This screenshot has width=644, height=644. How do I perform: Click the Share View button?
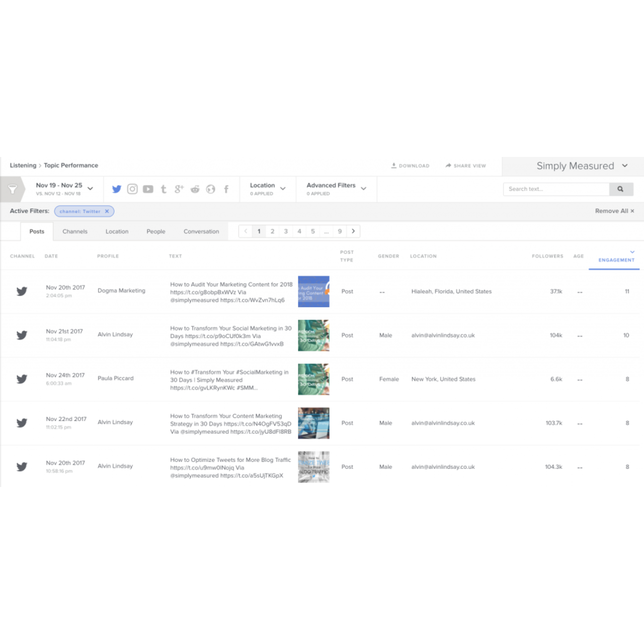(465, 166)
